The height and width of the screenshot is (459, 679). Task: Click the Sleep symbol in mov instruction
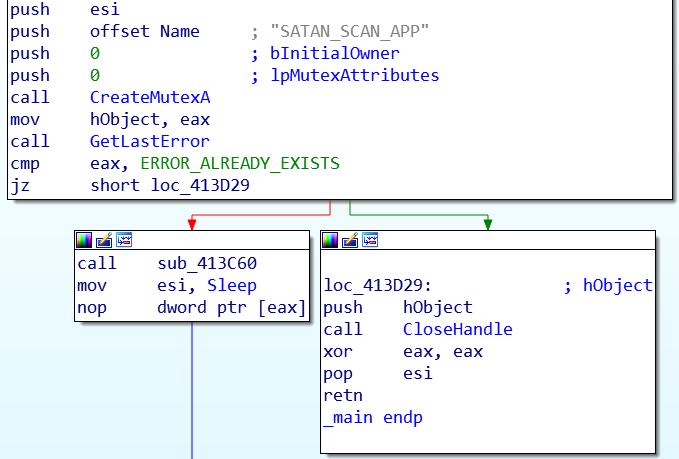click(x=232, y=286)
